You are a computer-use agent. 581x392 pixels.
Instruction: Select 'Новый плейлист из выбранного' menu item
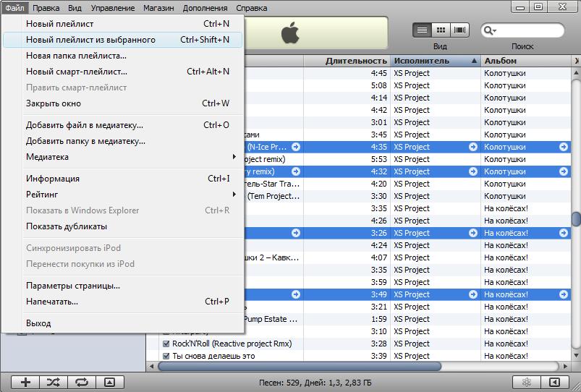pos(90,40)
